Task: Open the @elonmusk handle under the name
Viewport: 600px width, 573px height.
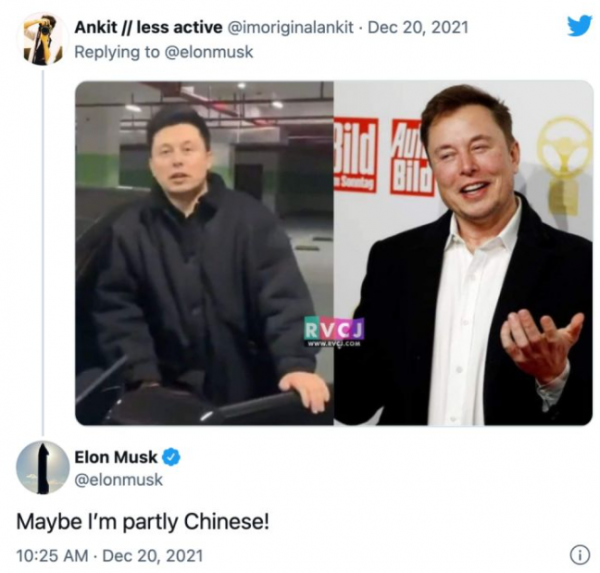Action: tap(118, 480)
